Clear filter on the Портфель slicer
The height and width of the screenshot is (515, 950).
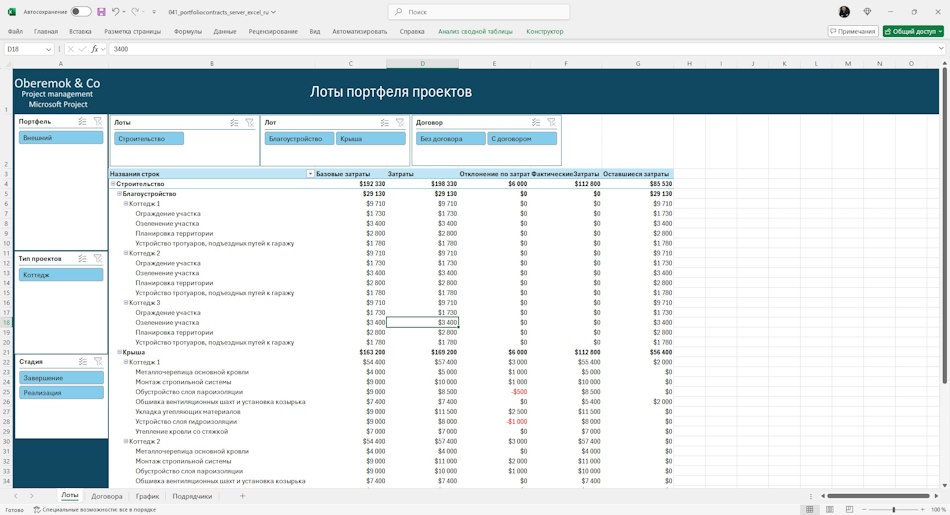[x=98, y=121]
